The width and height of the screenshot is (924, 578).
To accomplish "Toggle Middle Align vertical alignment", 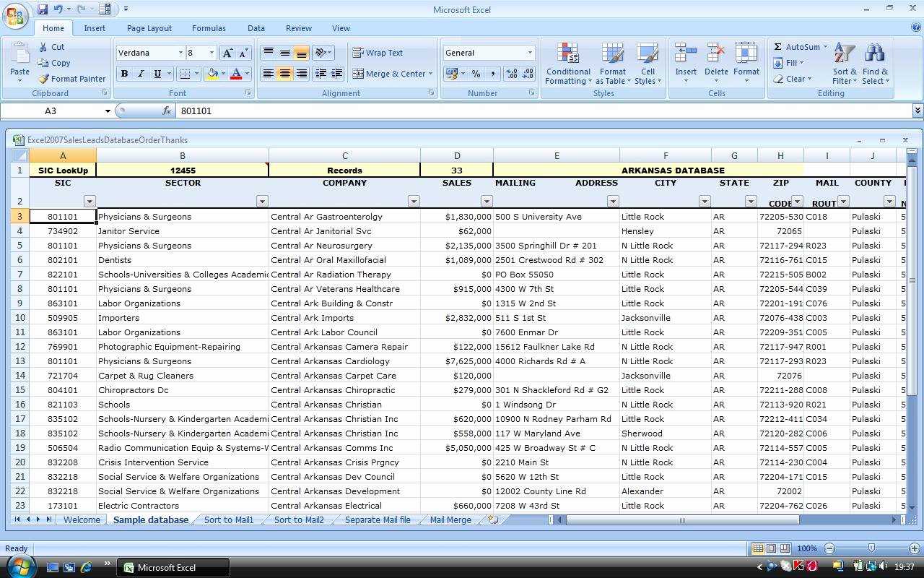I will [x=284, y=53].
